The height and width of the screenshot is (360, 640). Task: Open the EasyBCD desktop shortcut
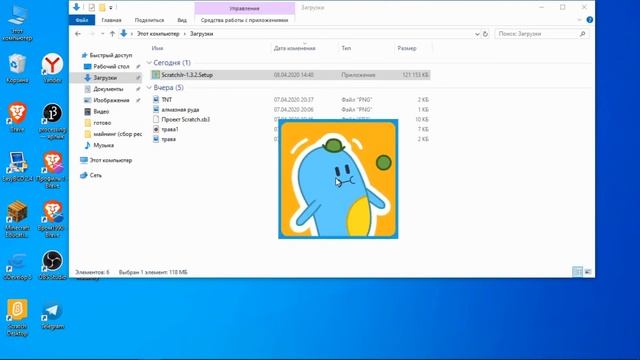(x=17, y=166)
